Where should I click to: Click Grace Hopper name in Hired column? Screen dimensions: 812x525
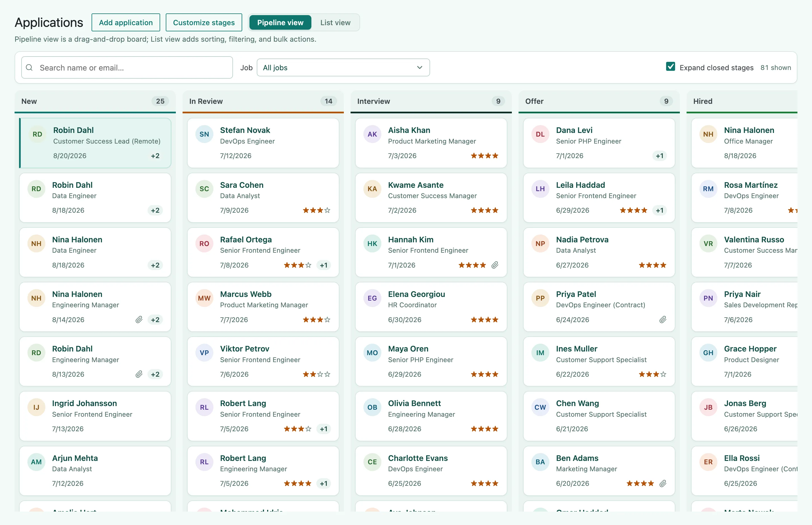(x=750, y=349)
